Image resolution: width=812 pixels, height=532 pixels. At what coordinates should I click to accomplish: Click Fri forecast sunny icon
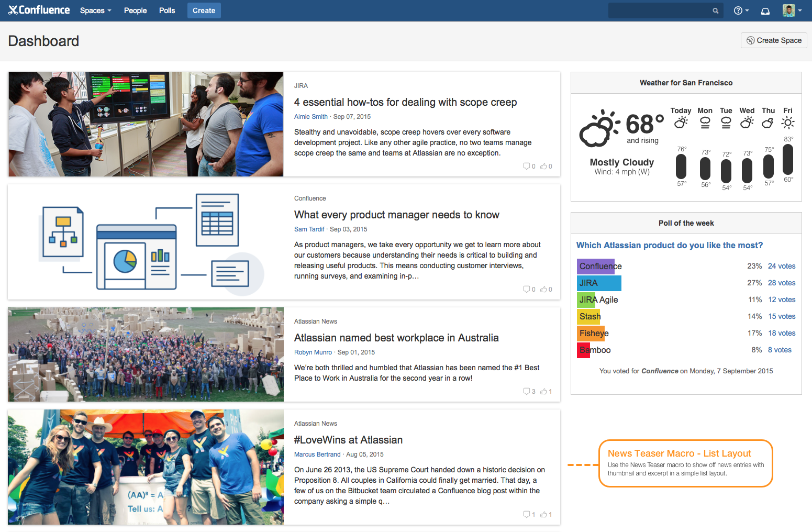click(788, 123)
